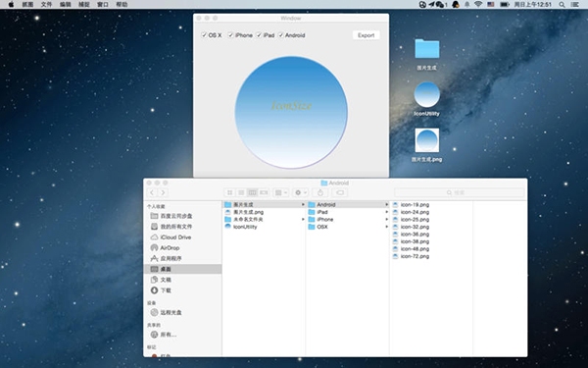Click the Finder share icon
The width and height of the screenshot is (588, 368).
coord(319,192)
